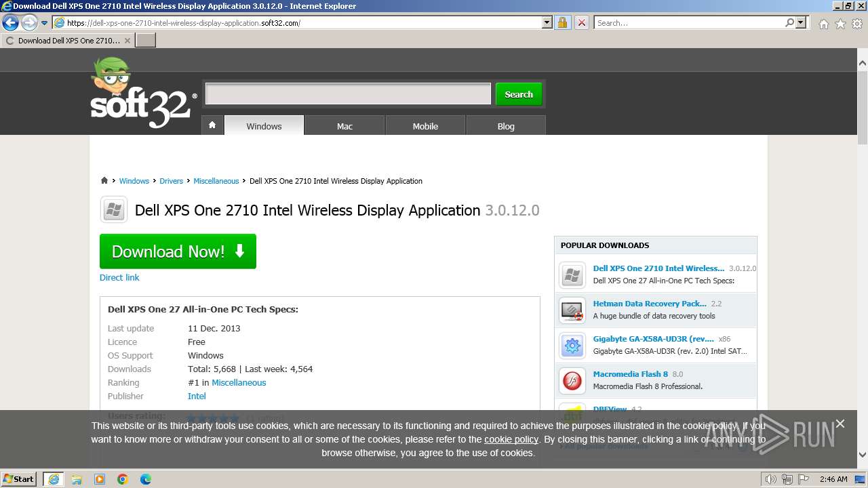The height and width of the screenshot is (488, 868).
Task: Open the cookie policy link
Action: pos(511,439)
